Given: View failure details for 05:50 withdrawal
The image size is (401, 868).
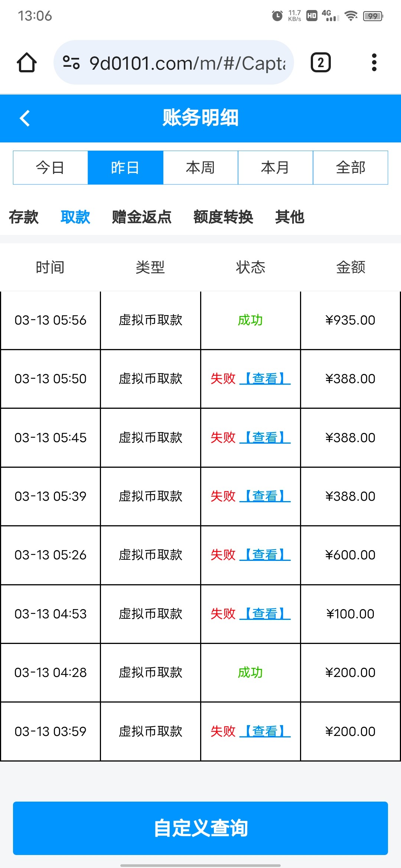Looking at the screenshot, I should tap(265, 379).
